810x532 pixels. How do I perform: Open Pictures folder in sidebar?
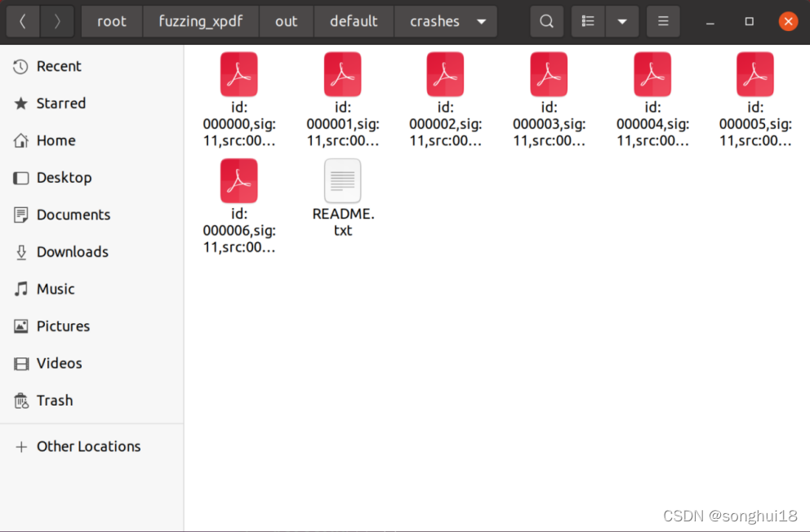(92, 326)
